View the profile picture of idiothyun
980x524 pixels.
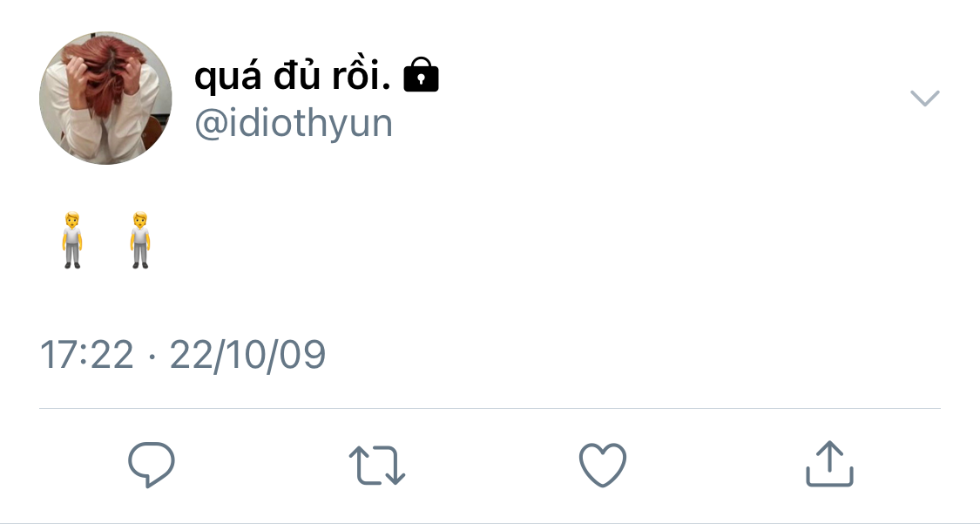[105, 99]
